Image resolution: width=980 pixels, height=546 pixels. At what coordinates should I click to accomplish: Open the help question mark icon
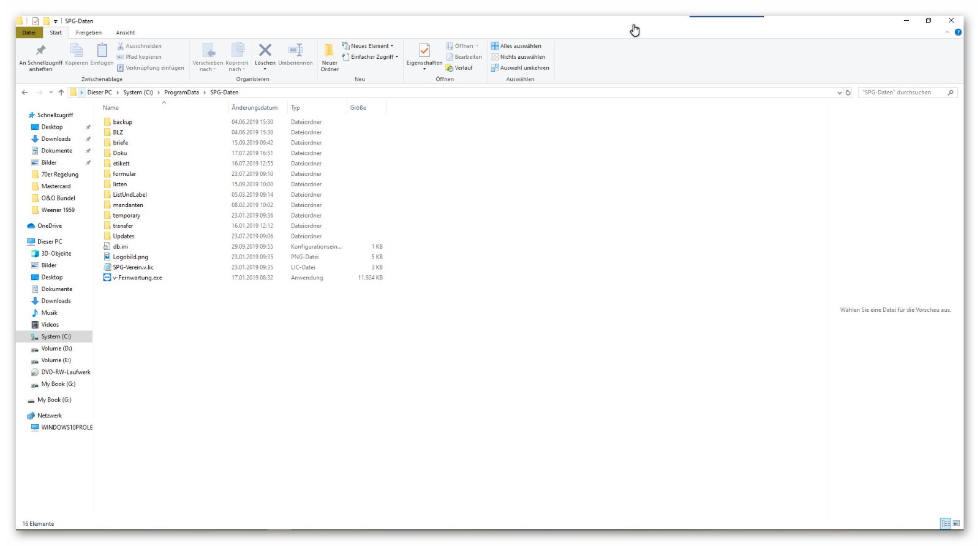coord(958,32)
